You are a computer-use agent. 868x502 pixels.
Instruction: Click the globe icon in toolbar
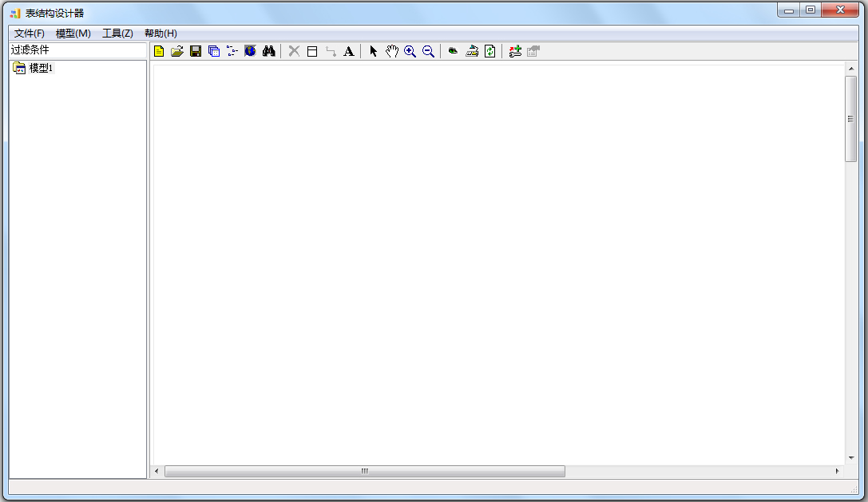point(250,51)
